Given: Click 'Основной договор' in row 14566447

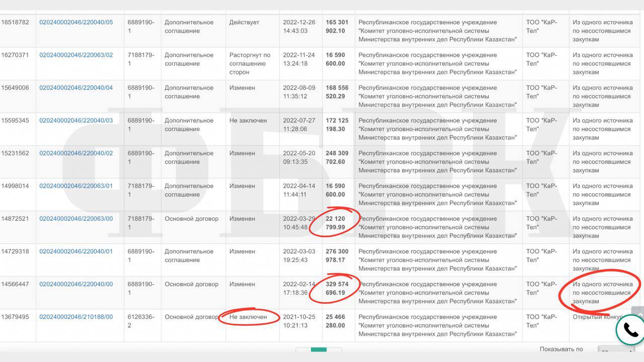Looking at the screenshot, I should pyautogui.click(x=192, y=284).
